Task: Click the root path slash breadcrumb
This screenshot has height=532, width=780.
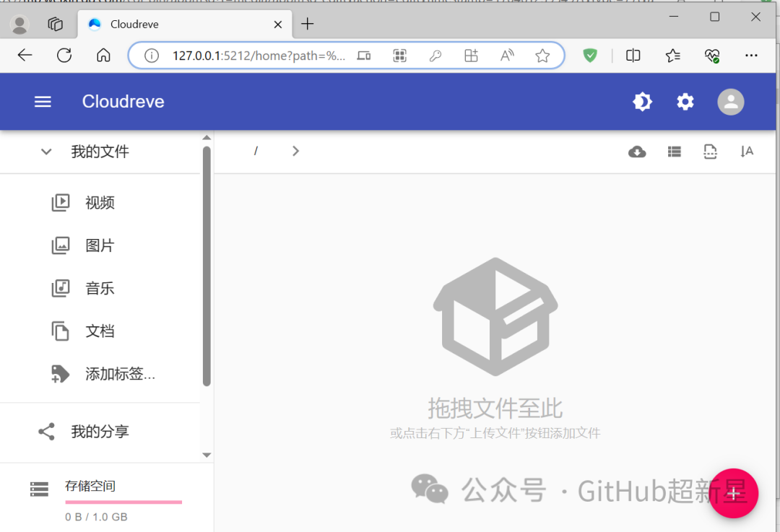Action: (x=256, y=151)
